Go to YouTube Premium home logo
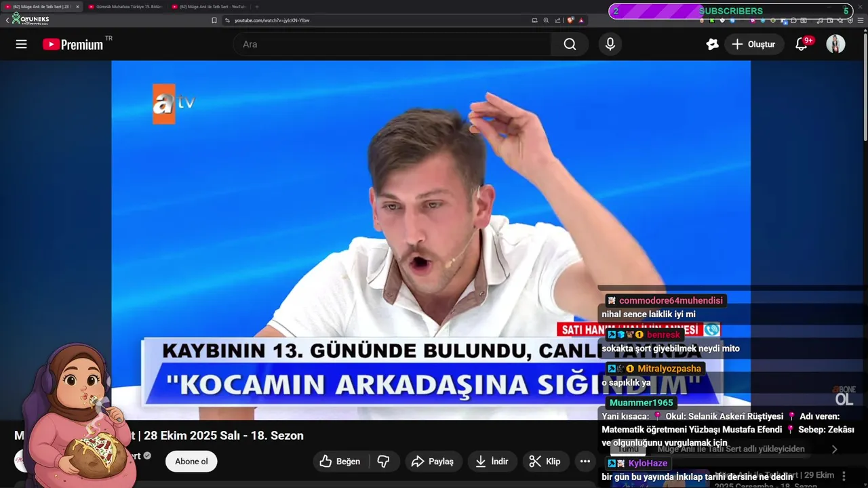Image resolution: width=868 pixels, height=488 pixels. point(73,44)
